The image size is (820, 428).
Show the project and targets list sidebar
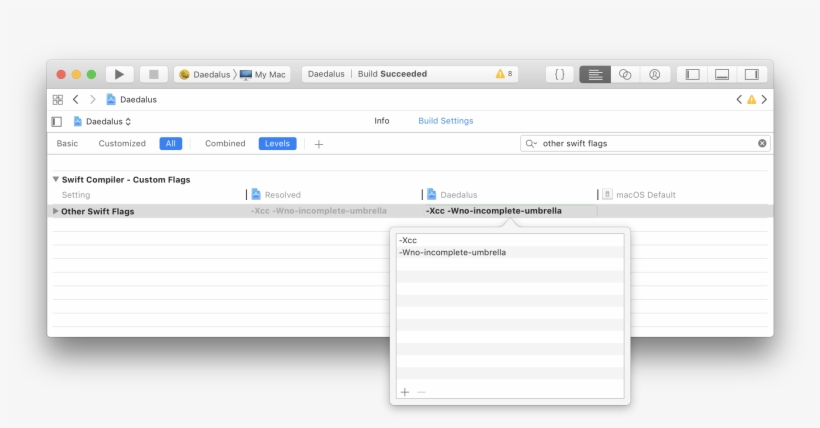[x=57, y=121]
